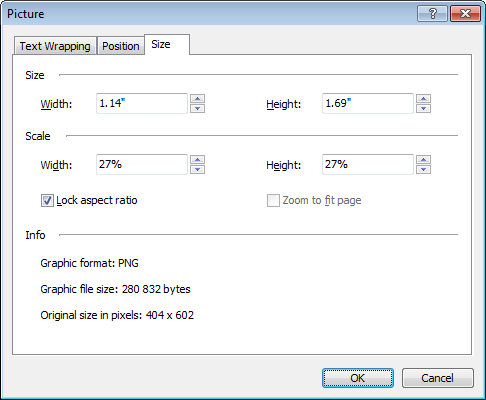This screenshot has width=486, height=400.
Task: Confirm changes with the OK button
Action: [x=358, y=378]
